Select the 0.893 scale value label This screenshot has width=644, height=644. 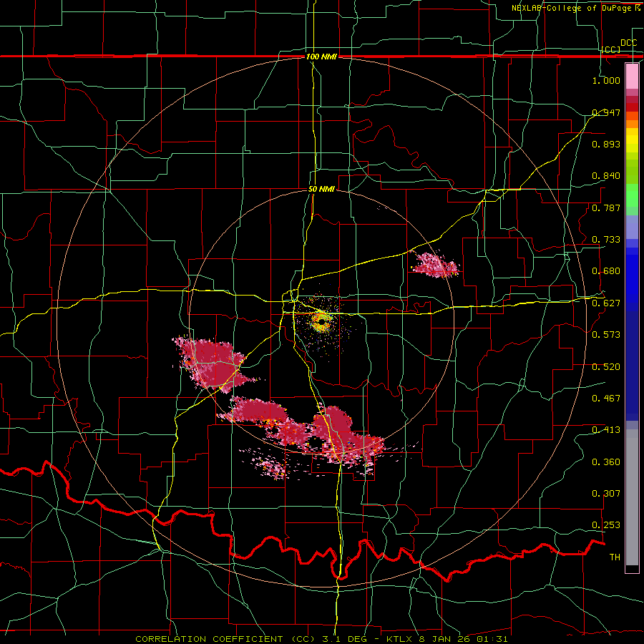606,144
